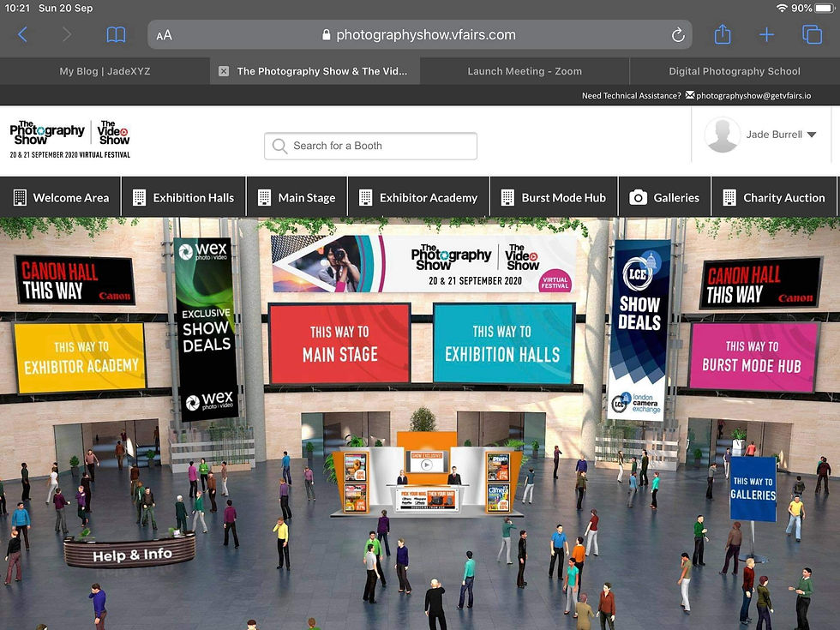The height and width of the screenshot is (630, 840).
Task: Open Safari bookmarks book icon
Action: (116, 35)
